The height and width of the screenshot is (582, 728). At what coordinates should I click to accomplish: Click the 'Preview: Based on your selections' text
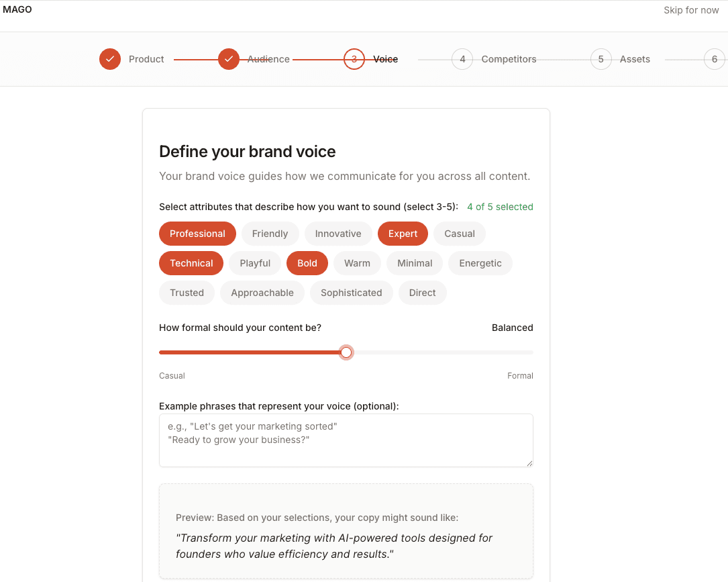coord(317,518)
